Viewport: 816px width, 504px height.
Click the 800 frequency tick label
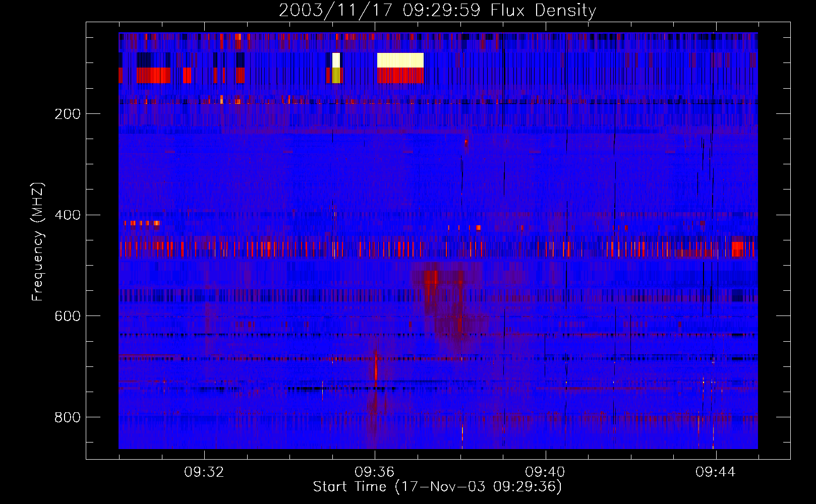click(x=68, y=417)
